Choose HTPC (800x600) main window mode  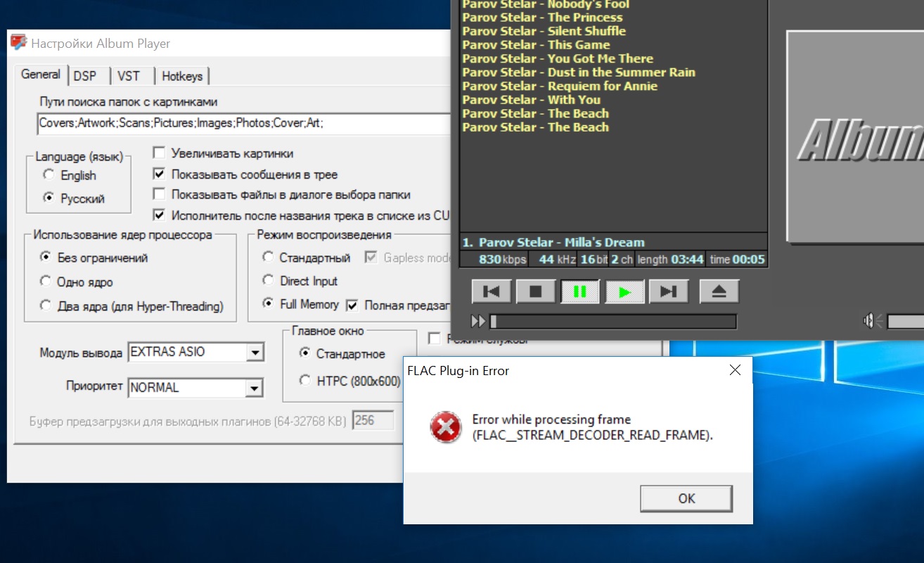click(x=349, y=381)
